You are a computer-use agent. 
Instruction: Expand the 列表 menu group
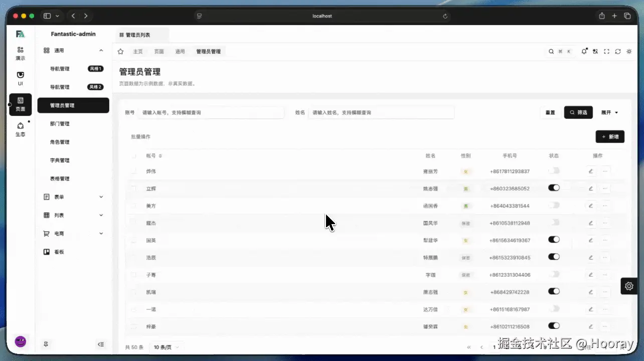click(x=73, y=215)
